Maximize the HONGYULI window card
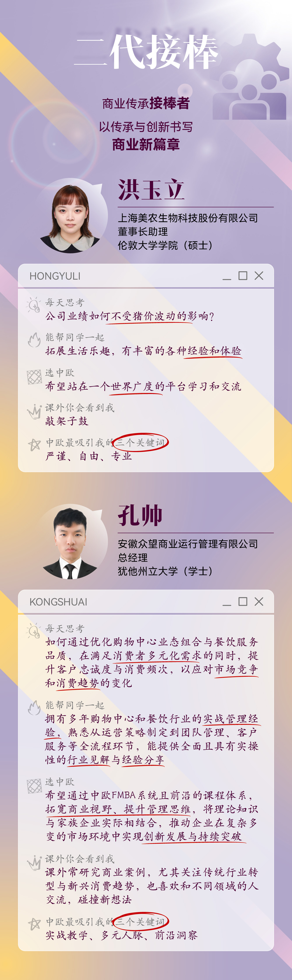The height and width of the screenshot is (980, 292). coord(243,275)
